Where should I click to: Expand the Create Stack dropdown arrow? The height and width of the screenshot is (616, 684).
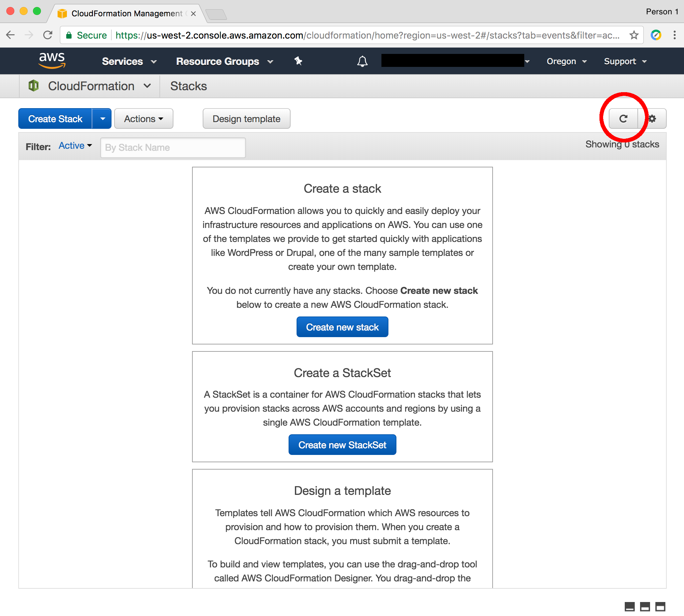tap(102, 119)
